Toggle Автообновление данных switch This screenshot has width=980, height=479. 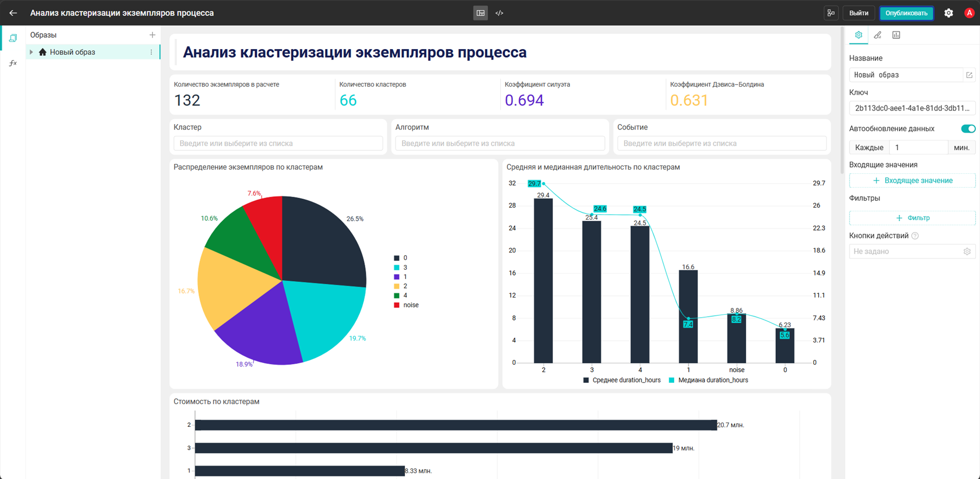pos(968,129)
